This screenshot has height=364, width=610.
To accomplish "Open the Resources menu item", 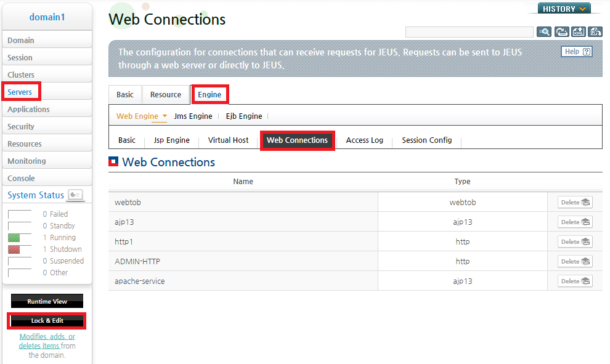I will tap(47, 144).
